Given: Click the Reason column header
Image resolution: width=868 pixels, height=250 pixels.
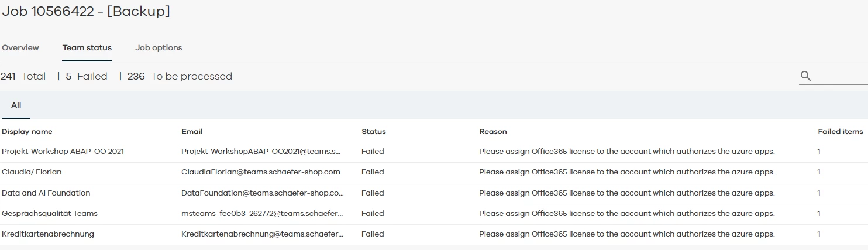Looking at the screenshot, I should click(493, 132).
